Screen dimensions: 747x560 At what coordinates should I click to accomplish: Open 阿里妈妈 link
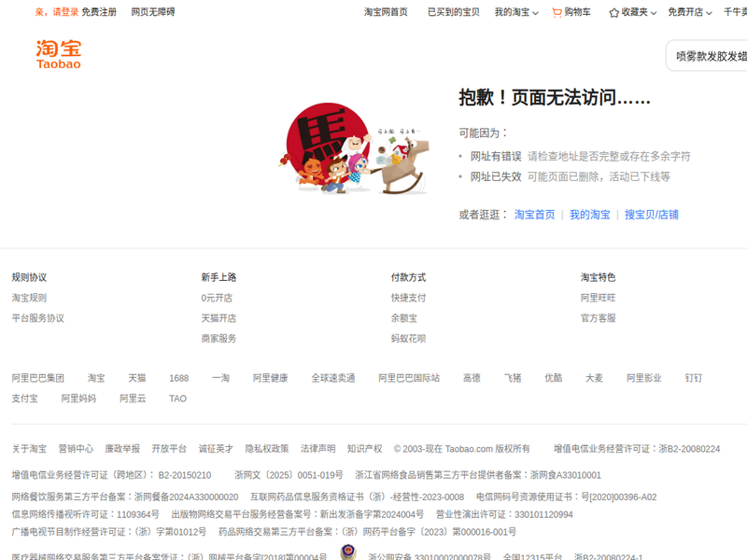[x=78, y=399]
